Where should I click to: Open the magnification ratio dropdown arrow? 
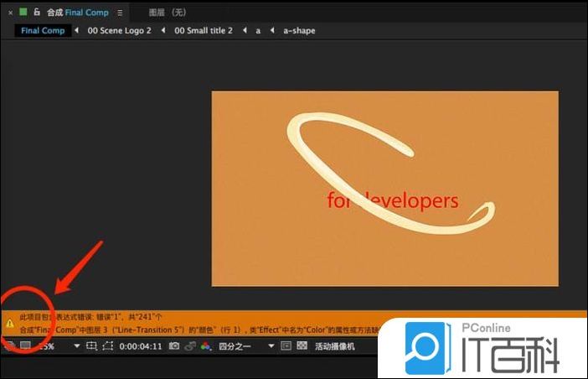(77, 345)
